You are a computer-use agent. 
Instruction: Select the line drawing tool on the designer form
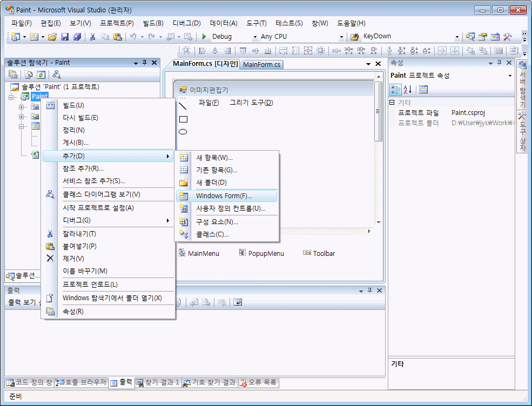183,106
